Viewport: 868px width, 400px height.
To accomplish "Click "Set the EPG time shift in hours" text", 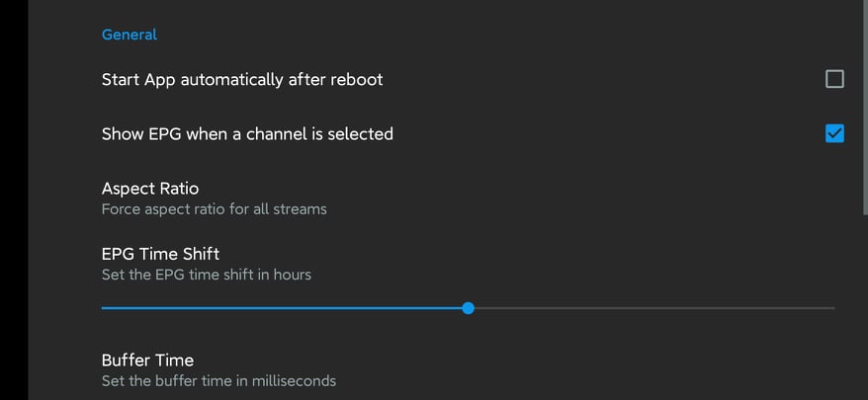I will tap(206, 275).
